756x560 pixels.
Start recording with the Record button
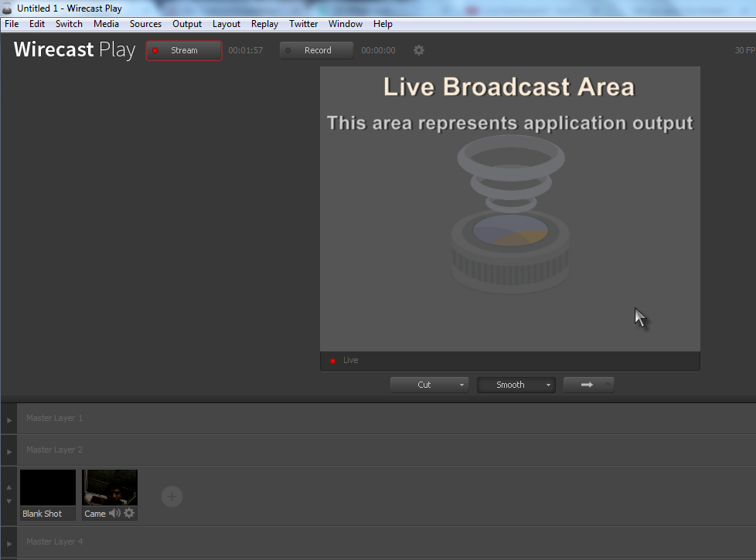[x=316, y=50]
